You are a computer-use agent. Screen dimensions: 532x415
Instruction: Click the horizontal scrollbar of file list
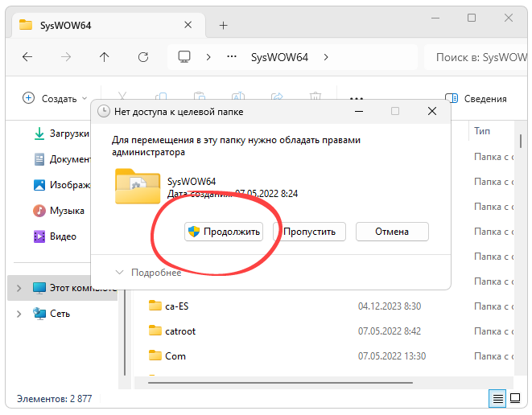click(280, 383)
